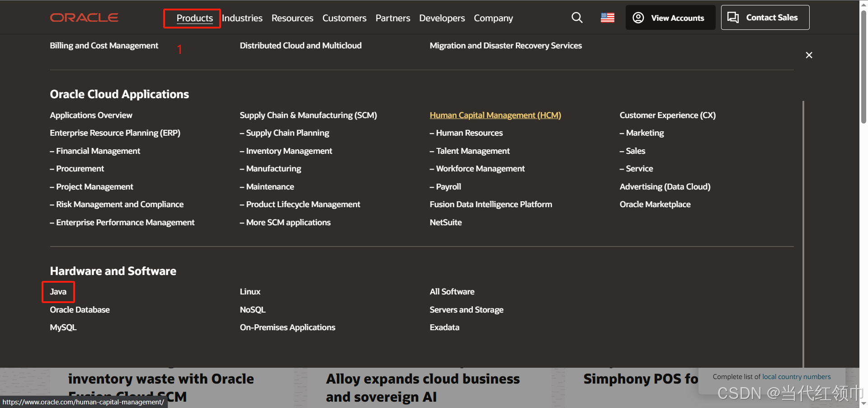Click the View Accounts button
Image resolution: width=868 pixels, height=408 pixels.
click(x=670, y=18)
